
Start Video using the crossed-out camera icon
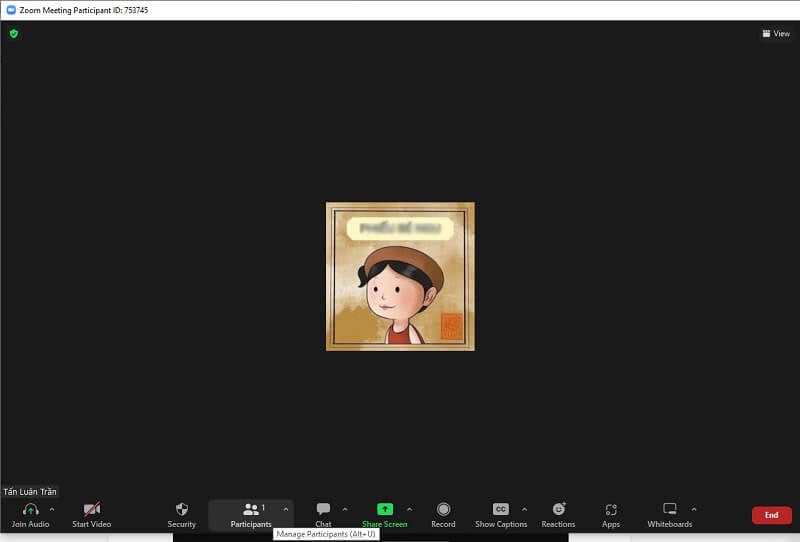coord(92,509)
